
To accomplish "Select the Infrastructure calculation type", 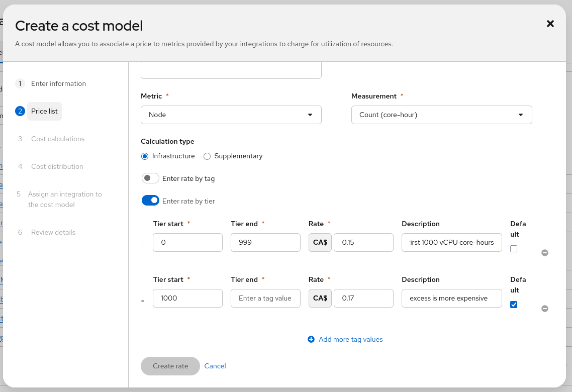I will [145, 156].
